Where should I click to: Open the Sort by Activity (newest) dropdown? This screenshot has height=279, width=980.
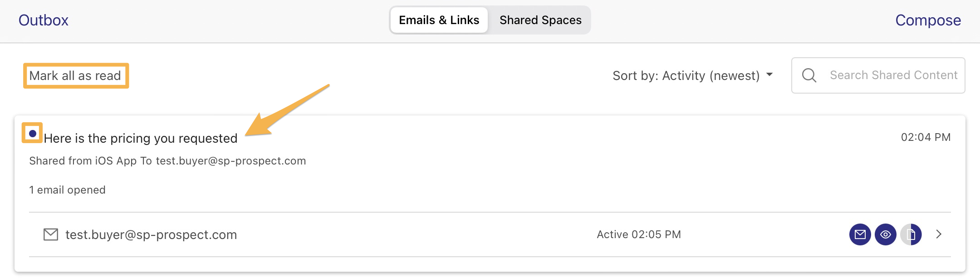pyautogui.click(x=692, y=75)
